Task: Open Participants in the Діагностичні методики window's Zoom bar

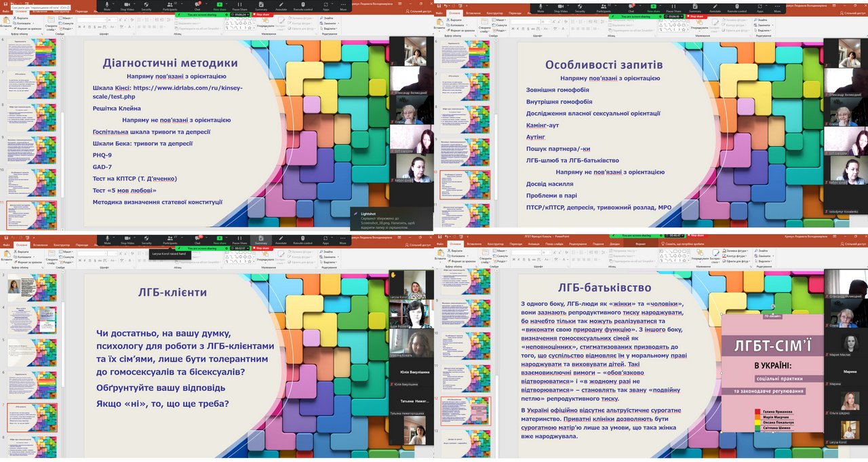Action: pos(172,7)
